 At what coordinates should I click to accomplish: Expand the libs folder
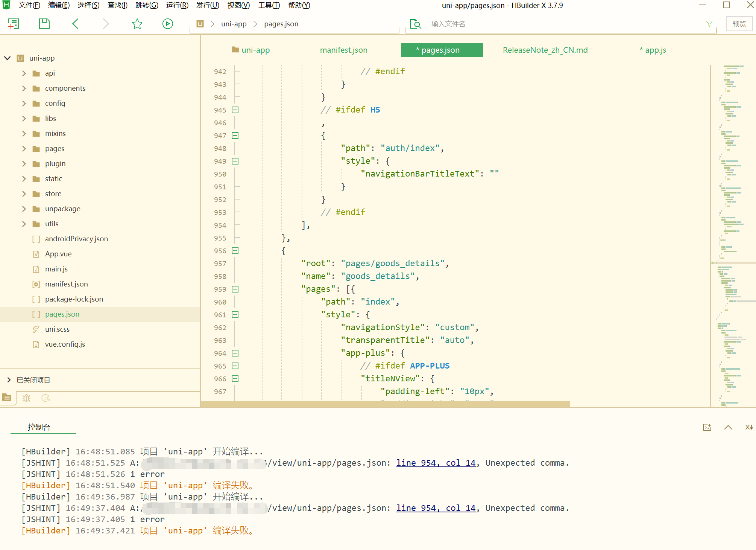(x=24, y=119)
